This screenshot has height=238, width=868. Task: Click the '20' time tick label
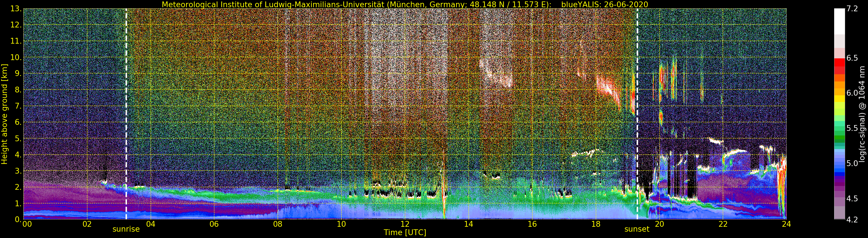tap(659, 224)
